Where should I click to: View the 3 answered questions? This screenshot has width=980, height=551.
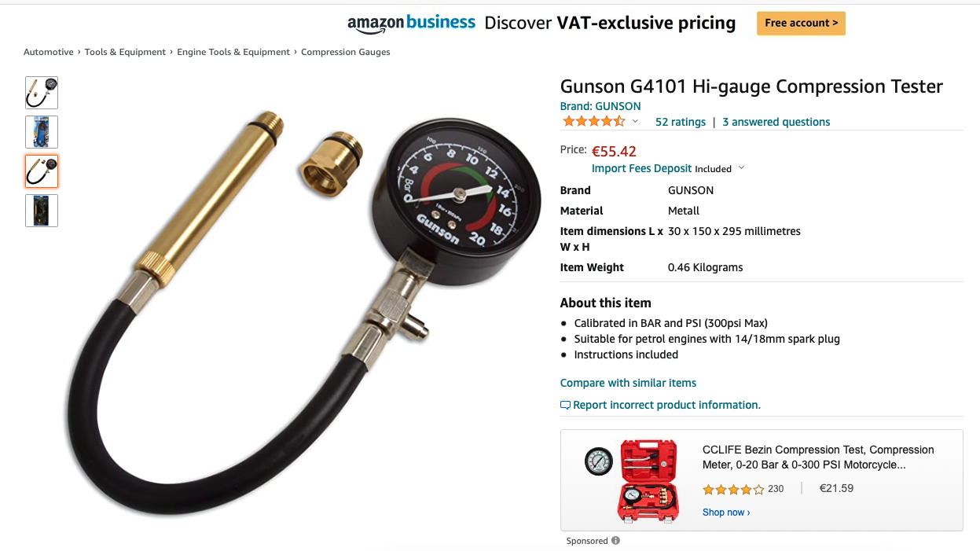coord(776,122)
